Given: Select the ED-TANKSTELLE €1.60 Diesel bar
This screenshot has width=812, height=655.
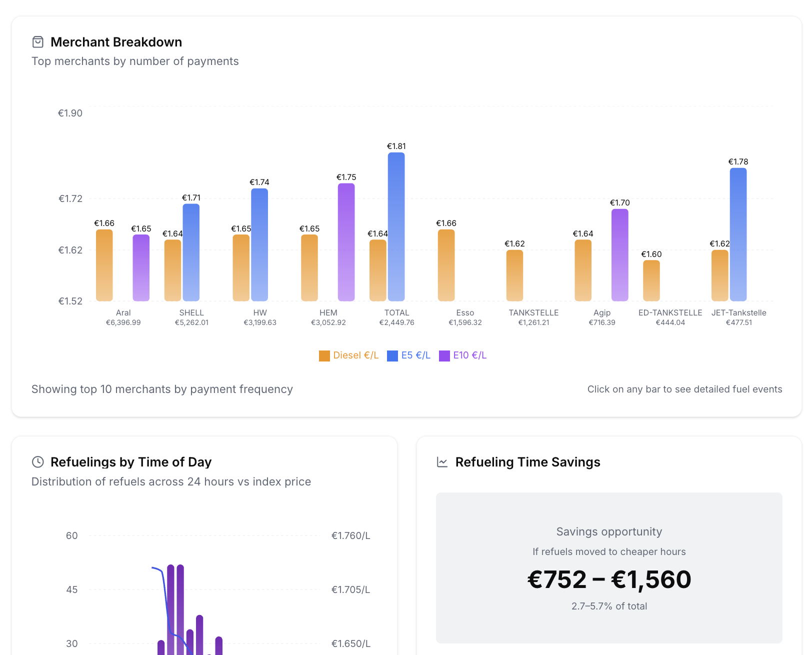Looking at the screenshot, I should 651,280.
